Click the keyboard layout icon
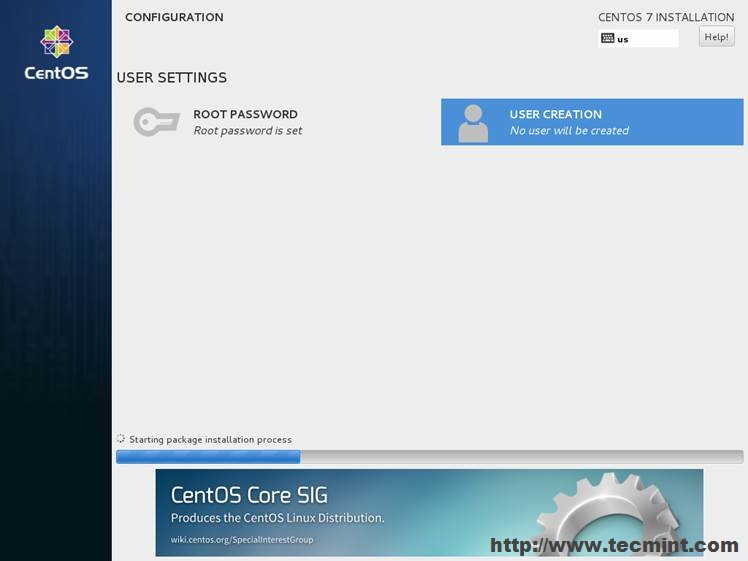 click(607, 38)
